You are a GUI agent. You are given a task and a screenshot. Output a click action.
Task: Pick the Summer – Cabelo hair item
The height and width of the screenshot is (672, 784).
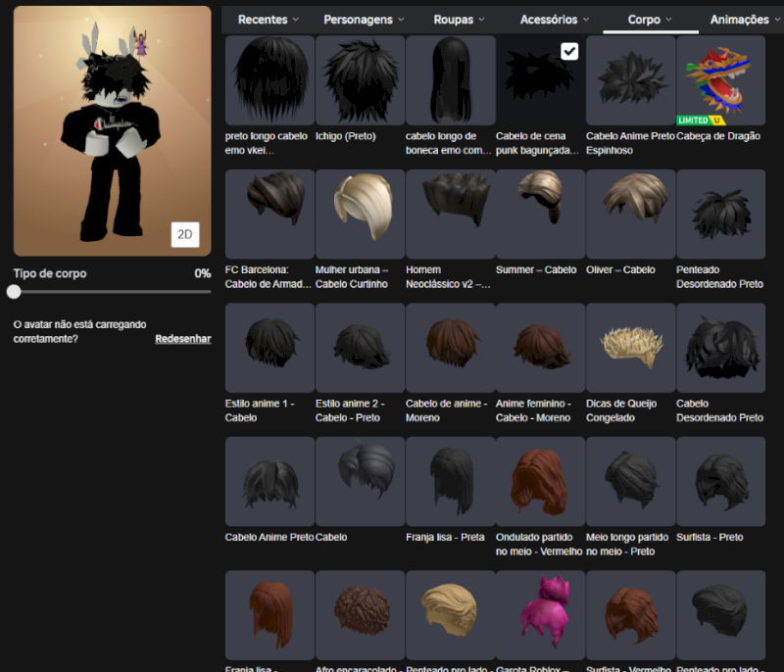(x=540, y=214)
